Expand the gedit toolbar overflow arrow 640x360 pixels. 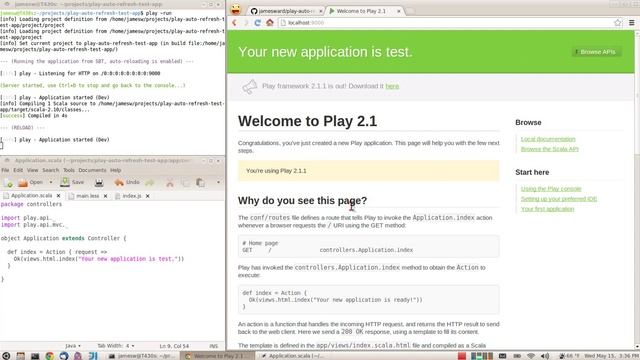pos(218,182)
